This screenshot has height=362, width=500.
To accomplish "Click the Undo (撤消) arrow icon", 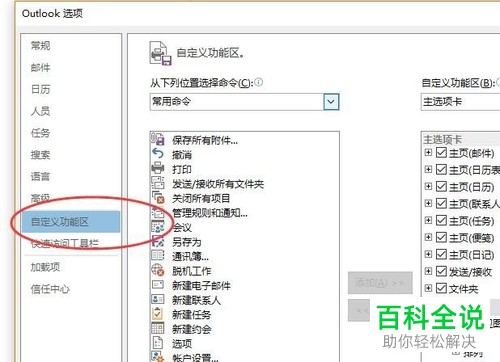I will 158,154.
